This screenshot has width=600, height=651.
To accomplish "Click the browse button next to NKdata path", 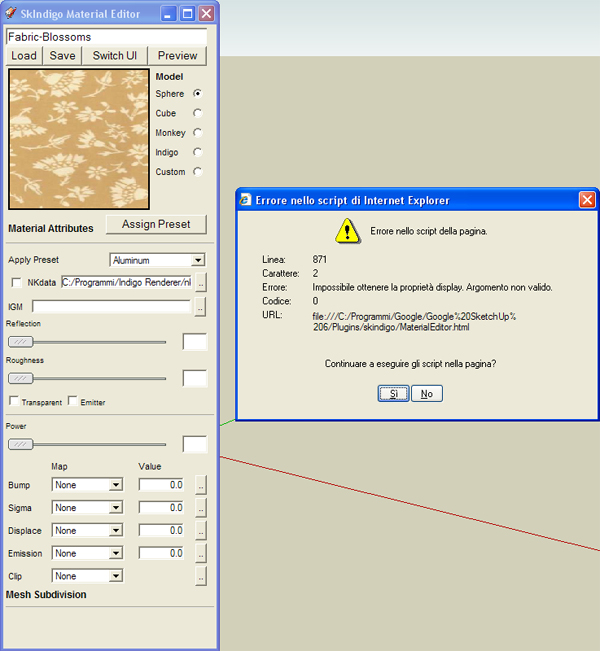I will pos(201,283).
